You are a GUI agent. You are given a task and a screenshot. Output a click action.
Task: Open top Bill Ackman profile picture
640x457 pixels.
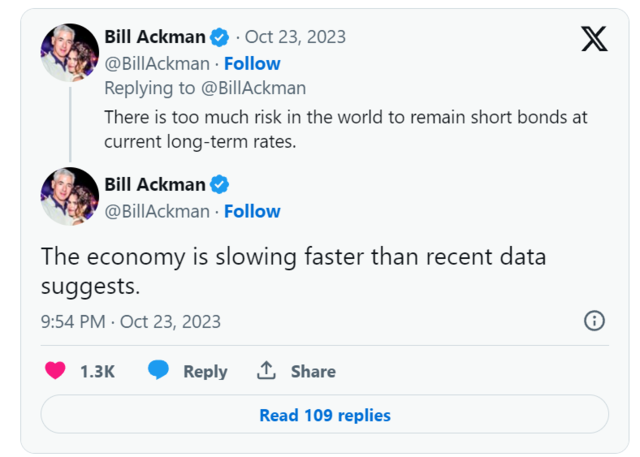(69, 52)
